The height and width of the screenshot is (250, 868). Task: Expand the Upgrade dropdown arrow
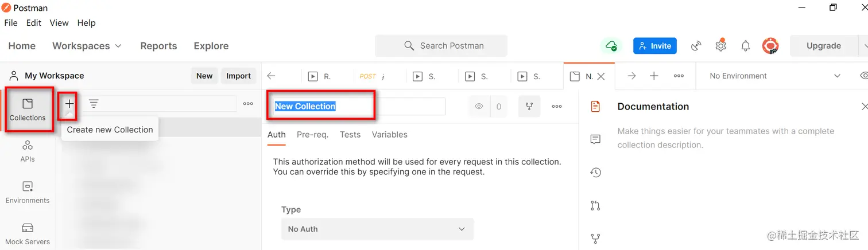tap(863, 46)
